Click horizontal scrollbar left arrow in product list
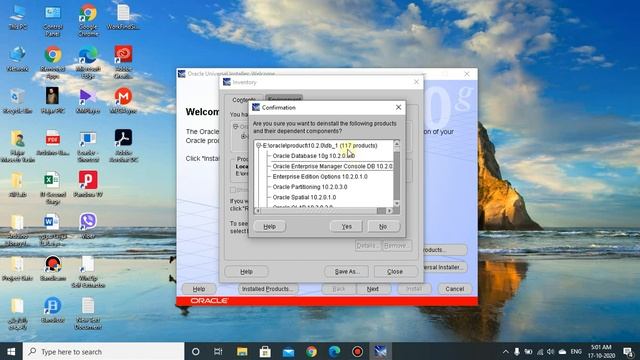Image resolution: width=640 pixels, height=360 pixels. coord(257,211)
